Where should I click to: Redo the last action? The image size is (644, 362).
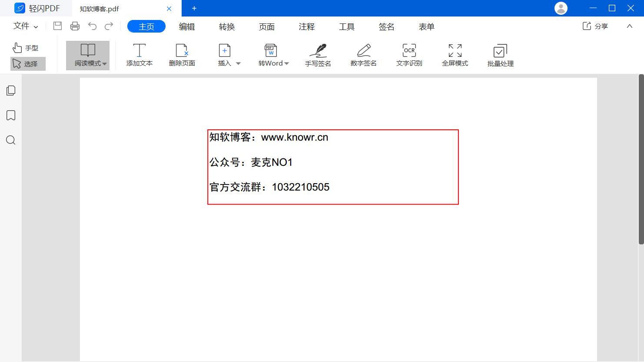(x=109, y=26)
